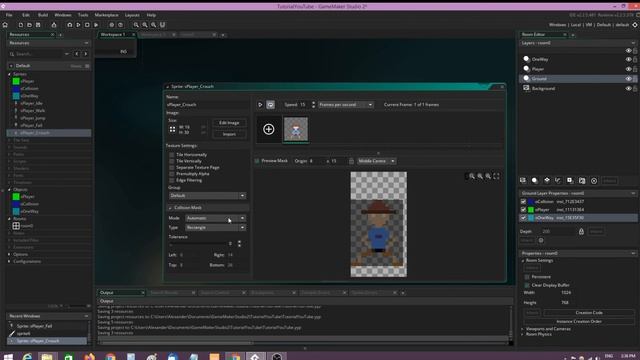Click the origin lock icon
Image resolution: width=640 pixels, height=360 pixels.
point(351,161)
